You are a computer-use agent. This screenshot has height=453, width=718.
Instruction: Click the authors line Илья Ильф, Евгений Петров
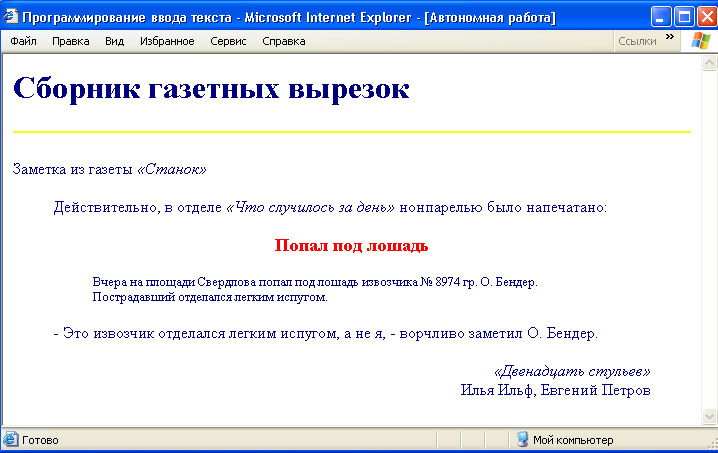point(555,390)
